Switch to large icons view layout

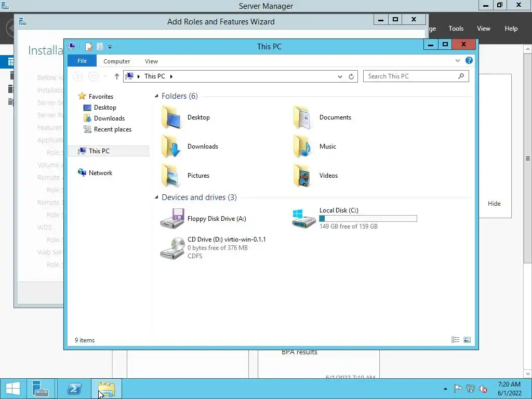[x=467, y=340]
